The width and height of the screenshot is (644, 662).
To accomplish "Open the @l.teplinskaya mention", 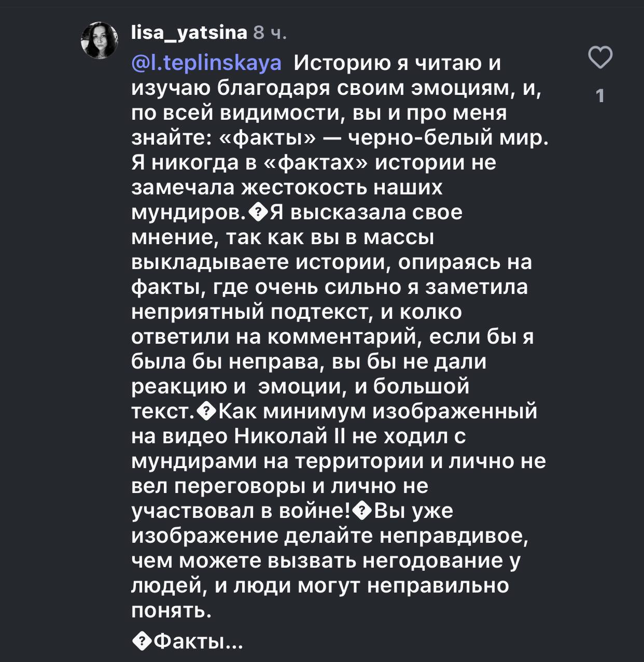I will pos(207,63).
